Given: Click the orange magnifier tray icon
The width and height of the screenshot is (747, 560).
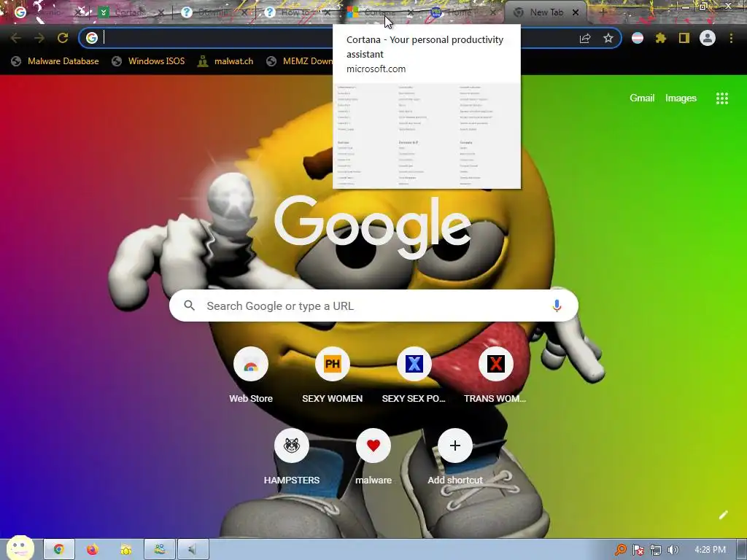Looking at the screenshot, I should click(620, 550).
